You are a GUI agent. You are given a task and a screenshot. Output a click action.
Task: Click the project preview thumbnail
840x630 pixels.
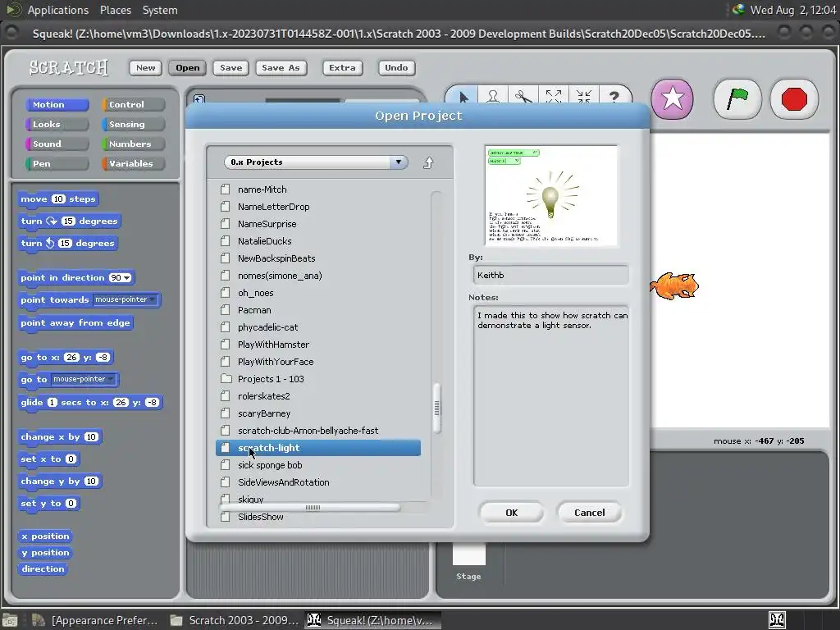click(550, 195)
